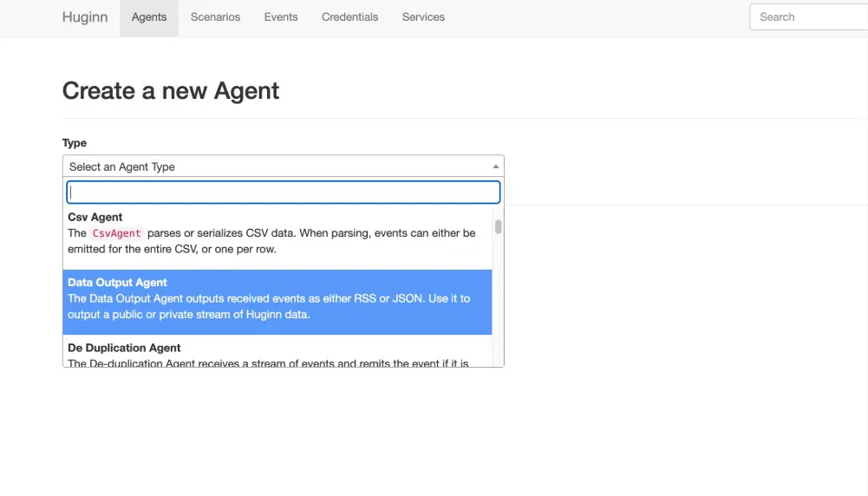868x496 pixels.
Task: Open the Credentials nav item
Action: click(x=349, y=17)
